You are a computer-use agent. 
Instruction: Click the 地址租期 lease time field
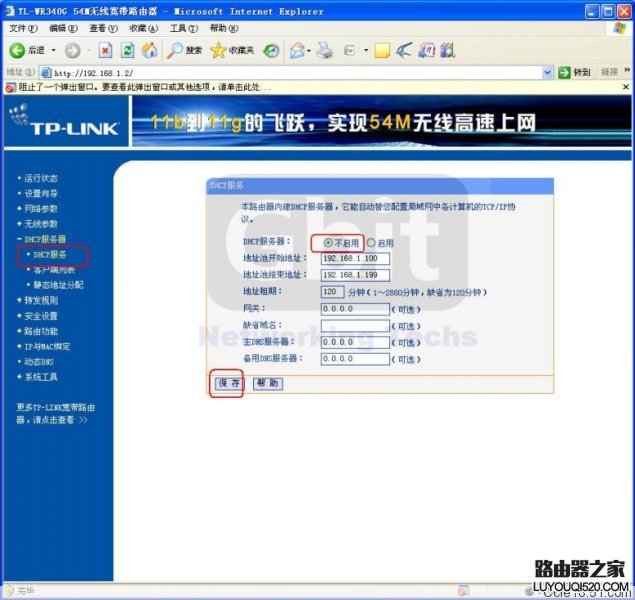click(332, 292)
